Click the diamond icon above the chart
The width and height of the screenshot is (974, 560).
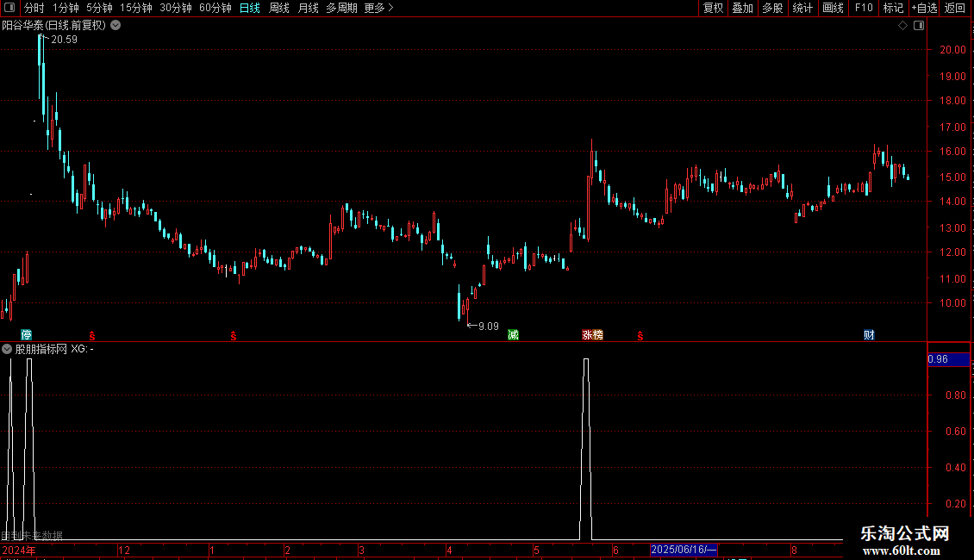click(x=903, y=26)
